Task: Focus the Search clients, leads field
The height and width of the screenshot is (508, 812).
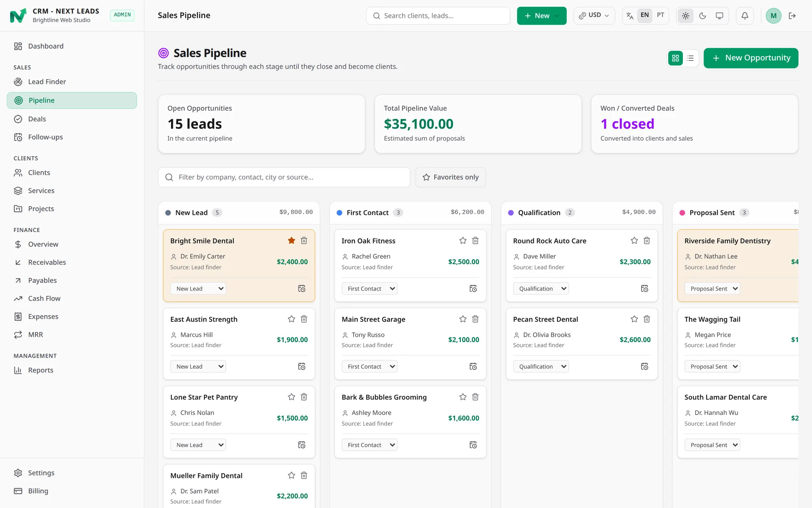Action: point(438,16)
